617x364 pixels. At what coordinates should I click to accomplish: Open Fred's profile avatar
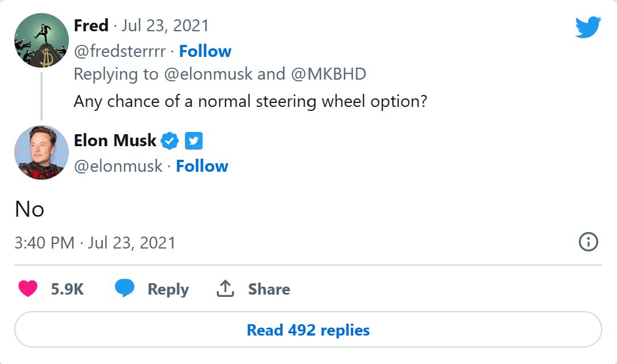[41, 40]
